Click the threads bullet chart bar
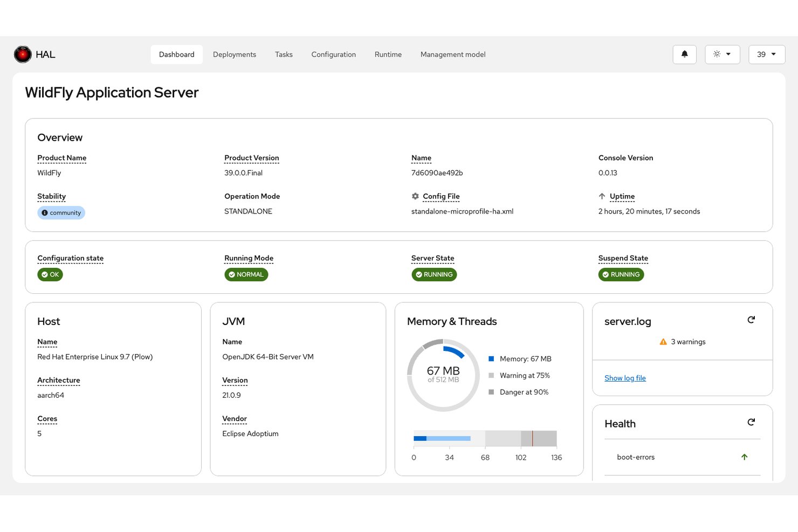Screen dimensions: 798x532 pyautogui.click(x=485, y=438)
